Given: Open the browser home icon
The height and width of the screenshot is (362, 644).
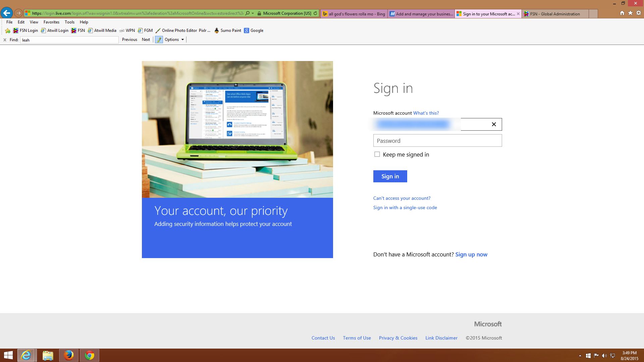Looking at the screenshot, I should tap(622, 13).
